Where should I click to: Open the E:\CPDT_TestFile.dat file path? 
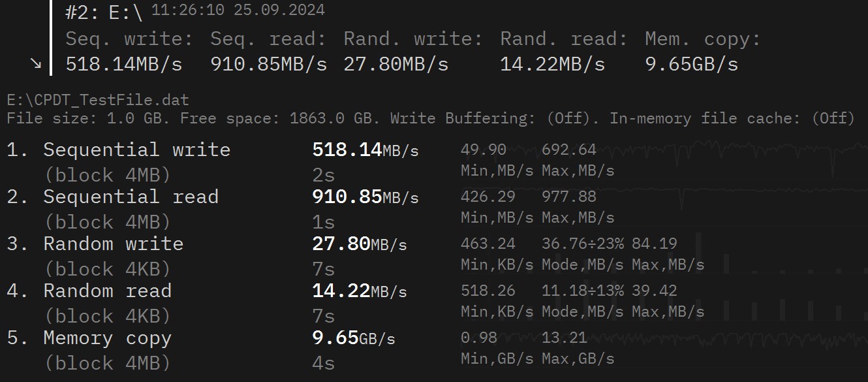click(x=98, y=101)
